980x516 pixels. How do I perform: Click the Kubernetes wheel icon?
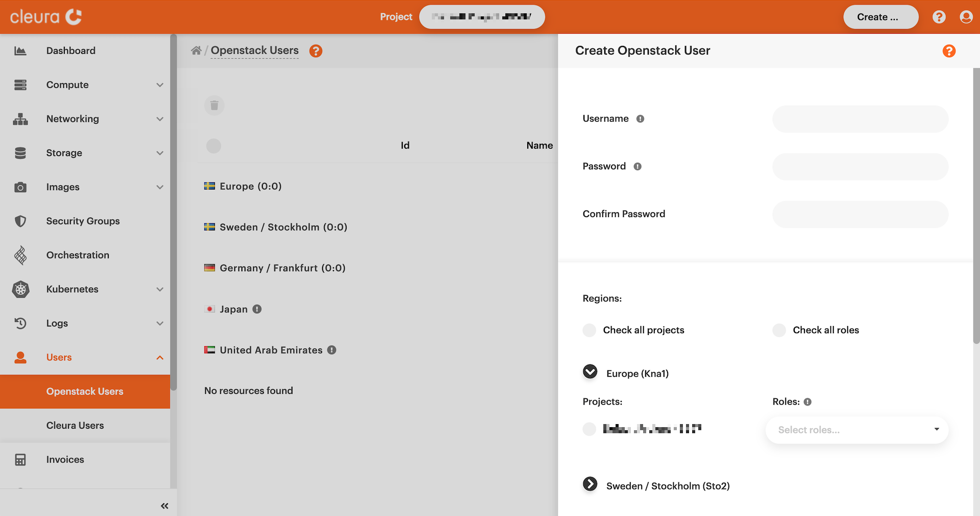point(20,289)
